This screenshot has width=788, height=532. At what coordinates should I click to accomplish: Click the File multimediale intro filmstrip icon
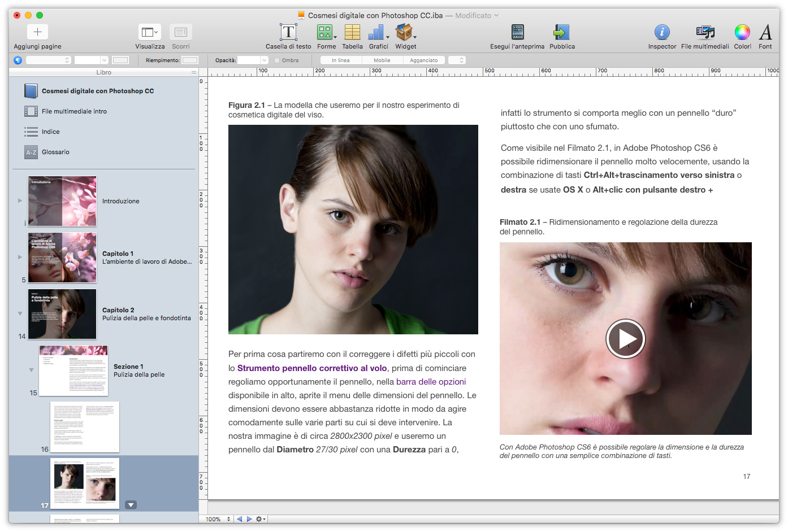[31, 111]
